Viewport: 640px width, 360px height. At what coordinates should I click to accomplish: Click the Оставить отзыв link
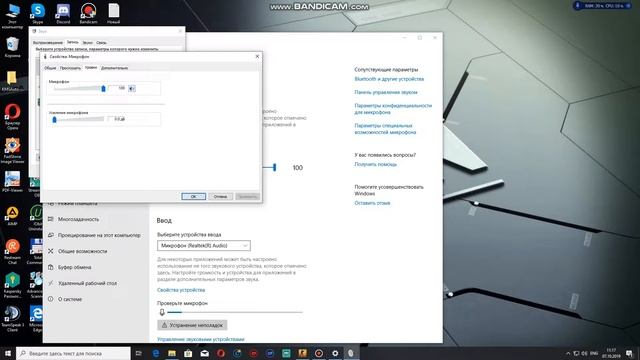click(x=372, y=203)
